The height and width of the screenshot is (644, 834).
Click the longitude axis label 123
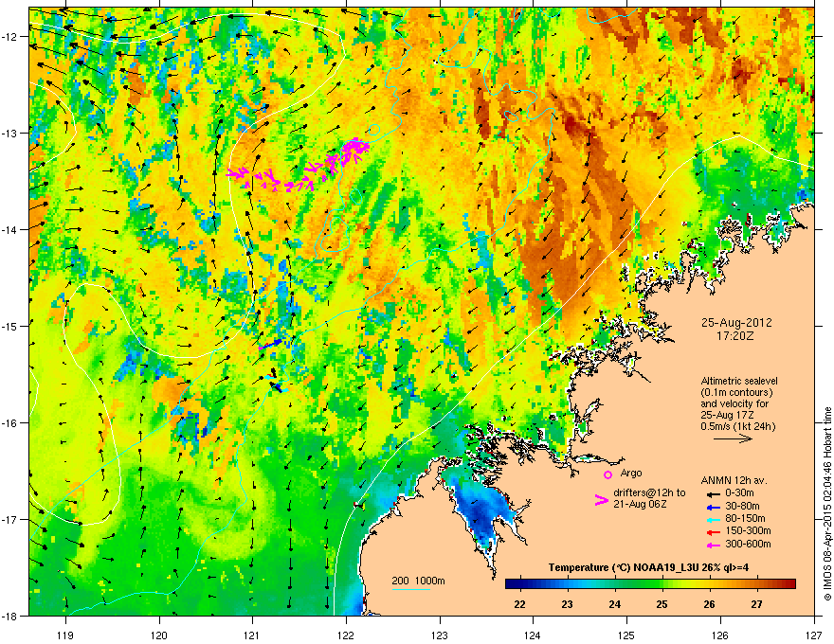tap(440, 635)
